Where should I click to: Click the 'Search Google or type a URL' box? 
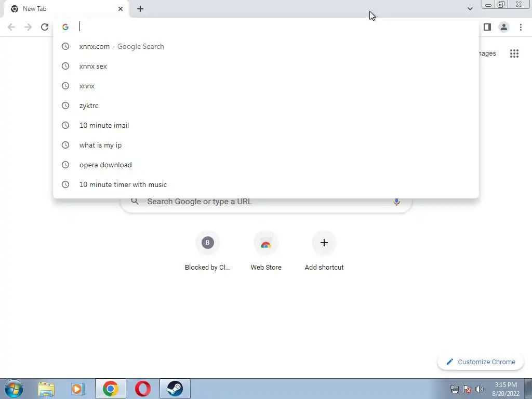point(266,203)
